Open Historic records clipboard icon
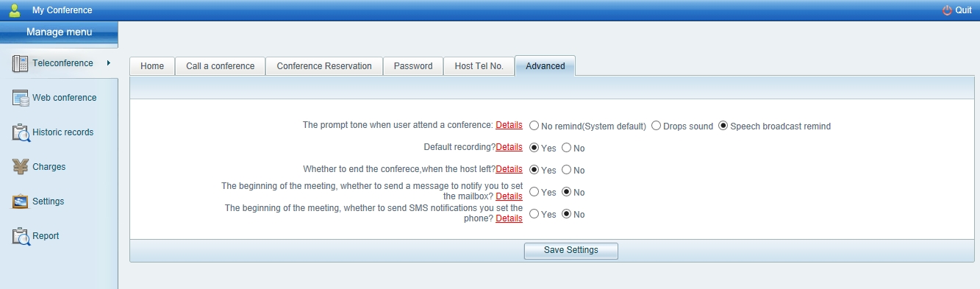This screenshot has width=980, height=289. pyautogui.click(x=20, y=132)
